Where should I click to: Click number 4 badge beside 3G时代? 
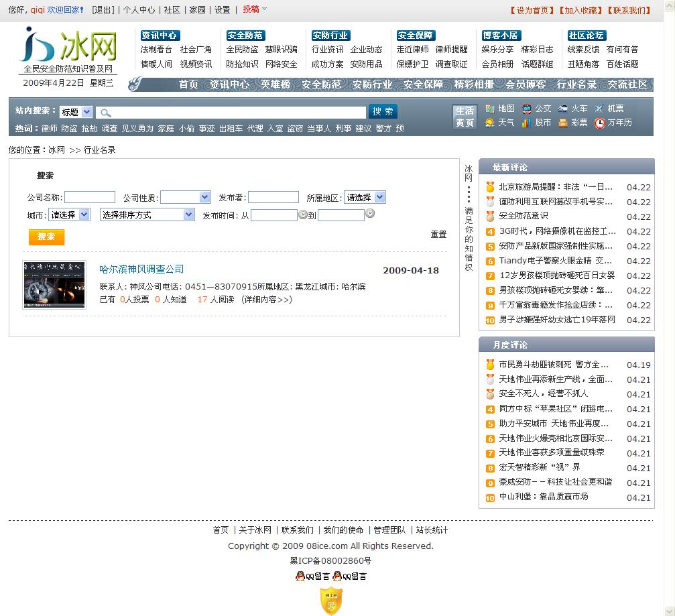click(490, 232)
